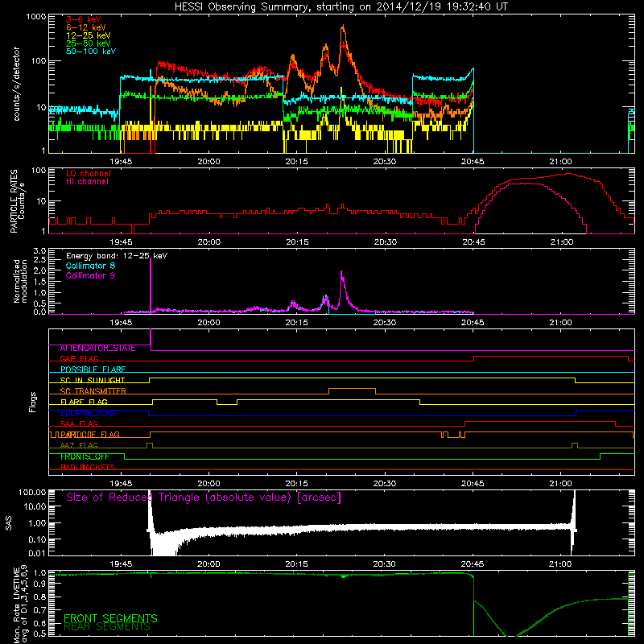This screenshot has height=644, width=644.
Task: Click the 'SAS' axis label
Action: coord(8,522)
